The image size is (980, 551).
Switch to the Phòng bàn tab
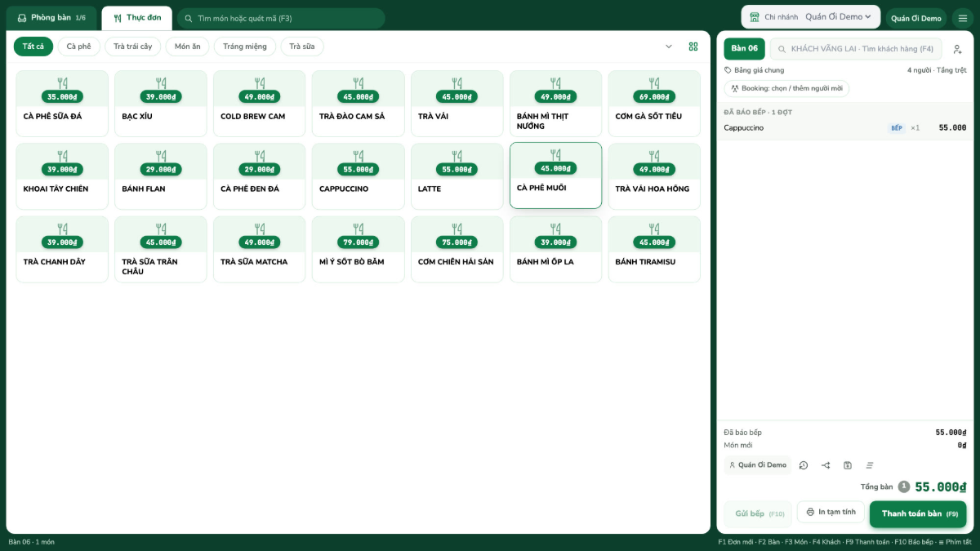point(51,18)
